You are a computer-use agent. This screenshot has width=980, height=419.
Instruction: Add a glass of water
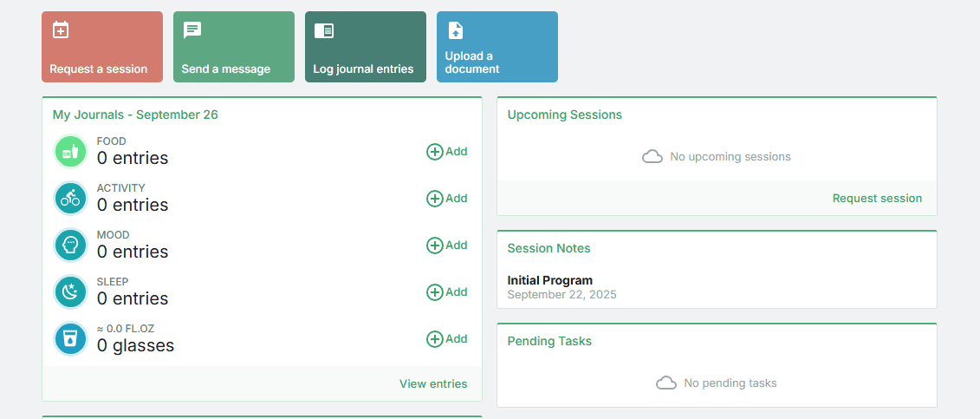coord(446,339)
